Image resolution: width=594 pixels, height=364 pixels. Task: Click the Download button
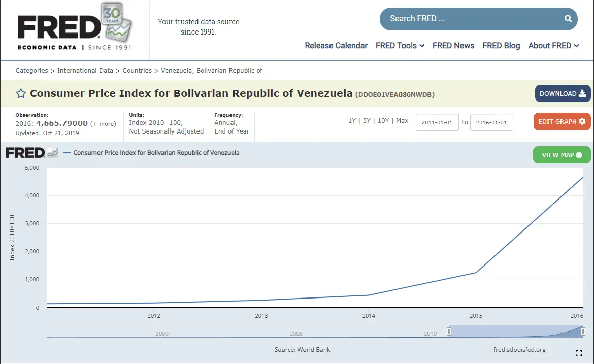click(563, 94)
